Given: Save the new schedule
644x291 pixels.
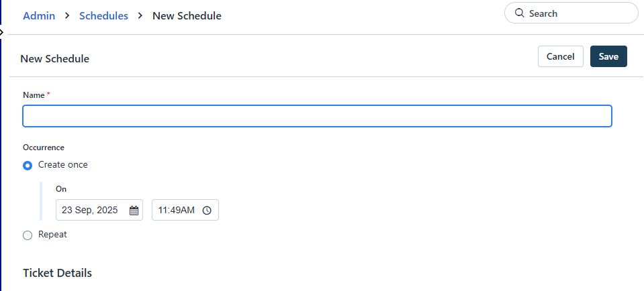Looking at the screenshot, I should (x=608, y=56).
